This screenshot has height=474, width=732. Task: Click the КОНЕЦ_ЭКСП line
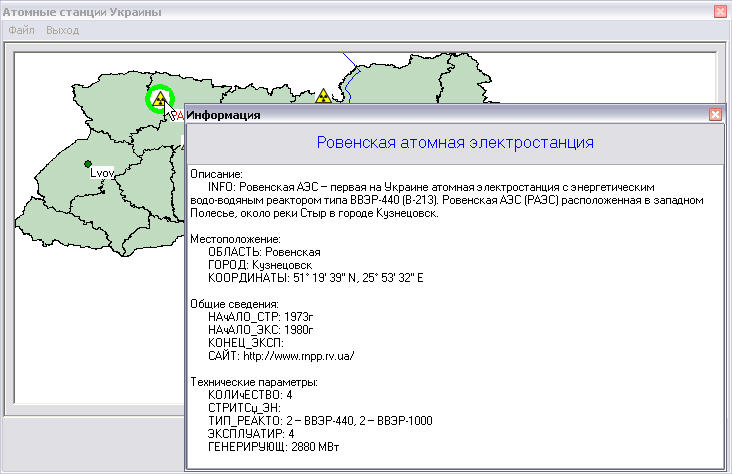246,343
